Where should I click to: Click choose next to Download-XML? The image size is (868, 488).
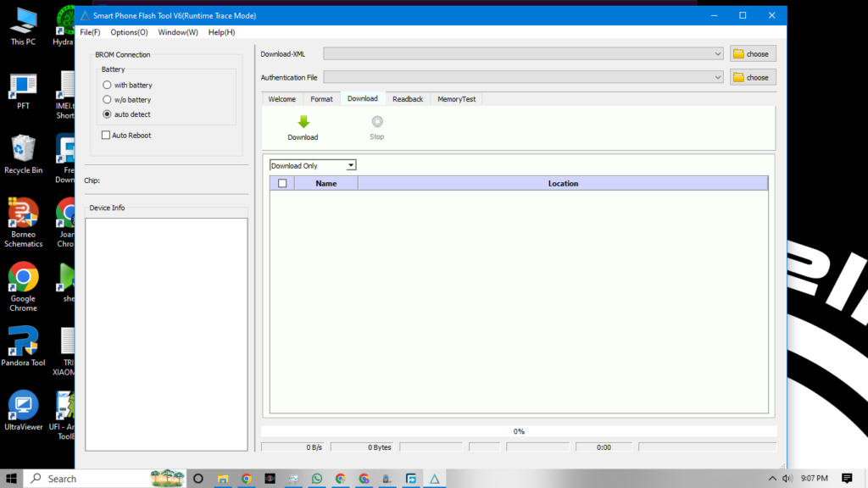752,53
